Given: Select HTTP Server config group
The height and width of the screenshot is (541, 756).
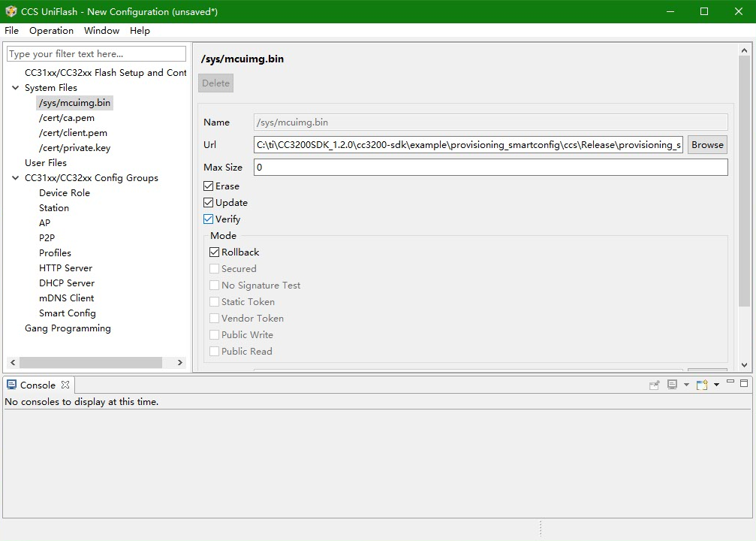Looking at the screenshot, I should tap(65, 267).
